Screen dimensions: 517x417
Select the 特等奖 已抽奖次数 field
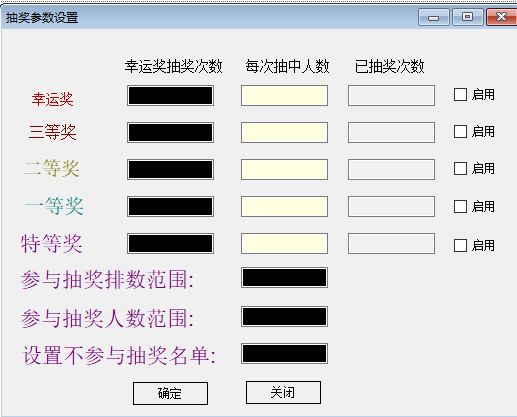[391, 244]
